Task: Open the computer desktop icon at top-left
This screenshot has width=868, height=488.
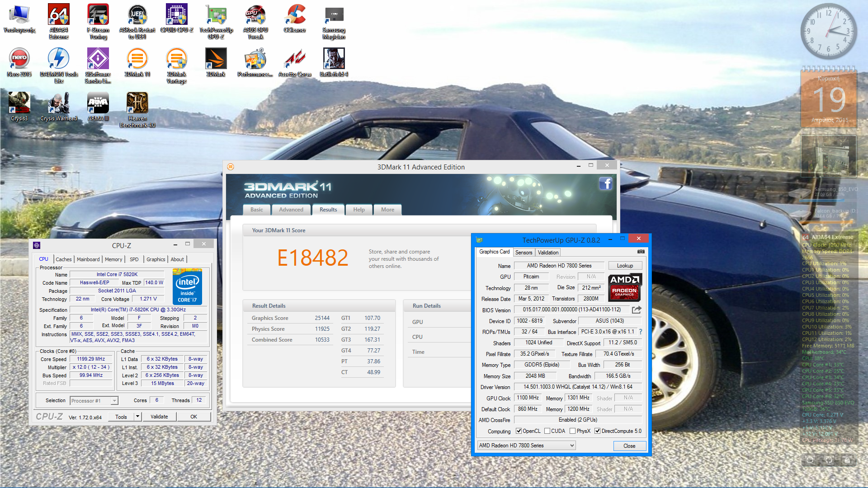Action: point(19,18)
